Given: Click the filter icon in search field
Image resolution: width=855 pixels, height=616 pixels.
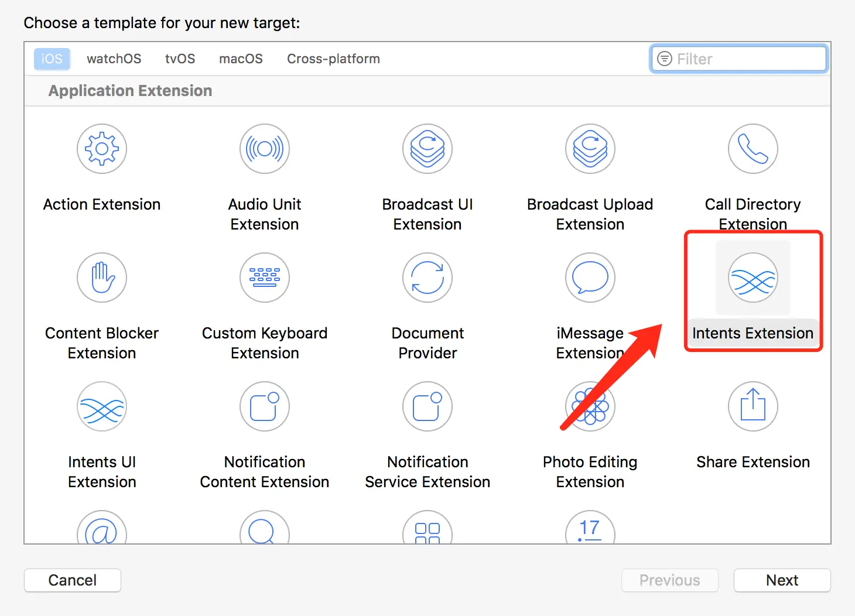Looking at the screenshot, I should pyautogui.click(x=665, y=59).
